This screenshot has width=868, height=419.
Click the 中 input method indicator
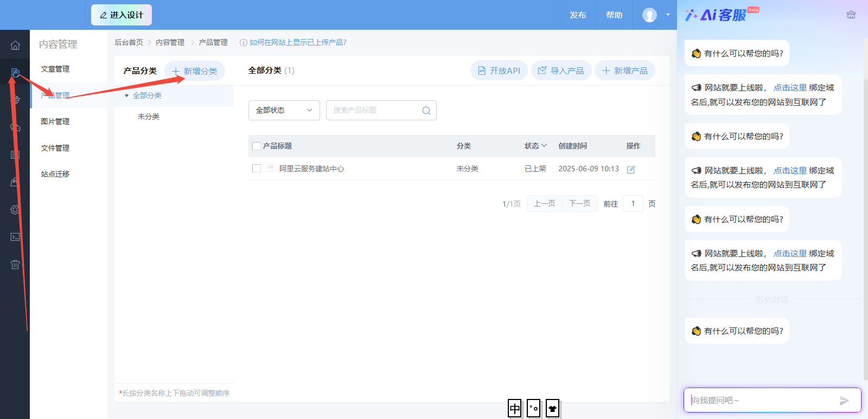(515, 409)
